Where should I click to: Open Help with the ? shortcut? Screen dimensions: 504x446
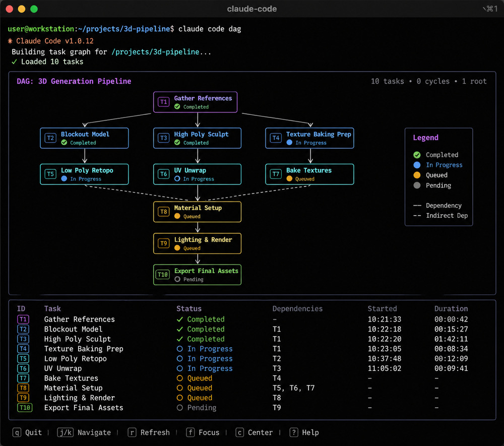[x=304, y=432]
